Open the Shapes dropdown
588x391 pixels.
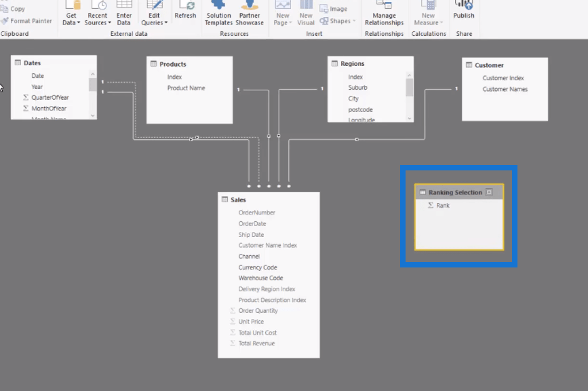pyautogui.click(x=338, y=21)
